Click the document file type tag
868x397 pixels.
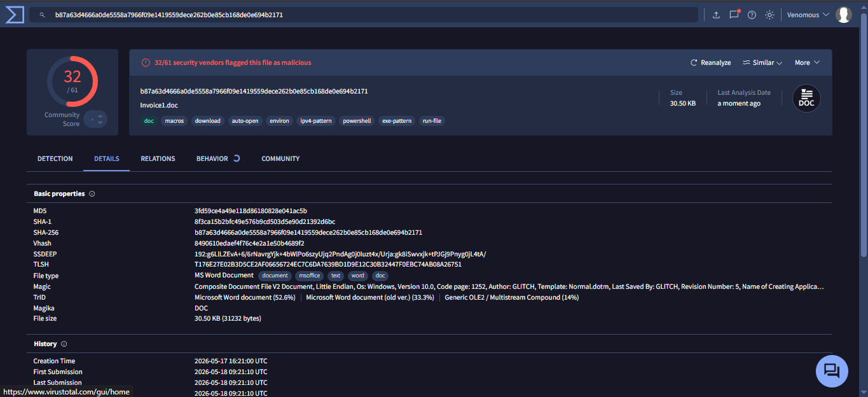[x=275, y=275]
